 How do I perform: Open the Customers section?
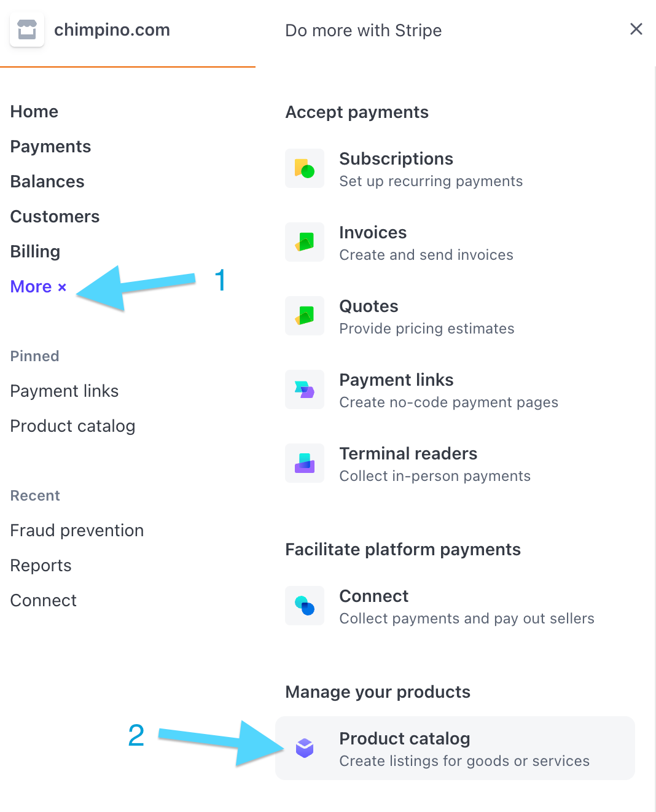click(55, 217)
